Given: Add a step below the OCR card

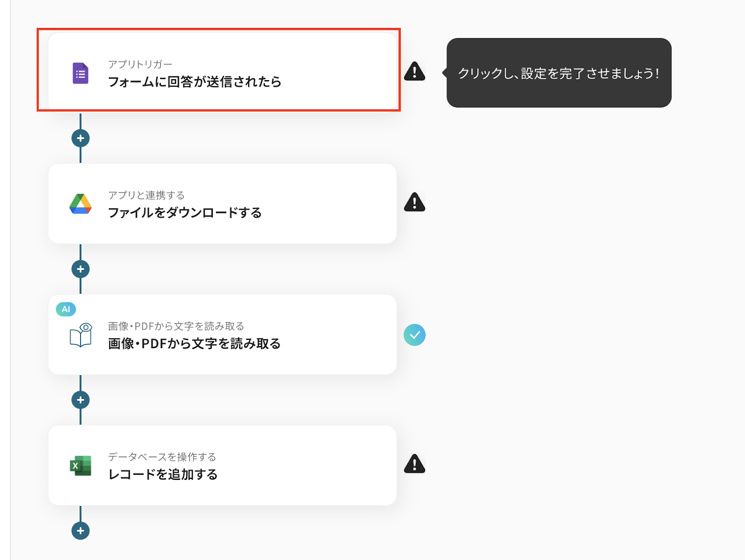Looking at the screenshot, I should (x=81, y=400).
